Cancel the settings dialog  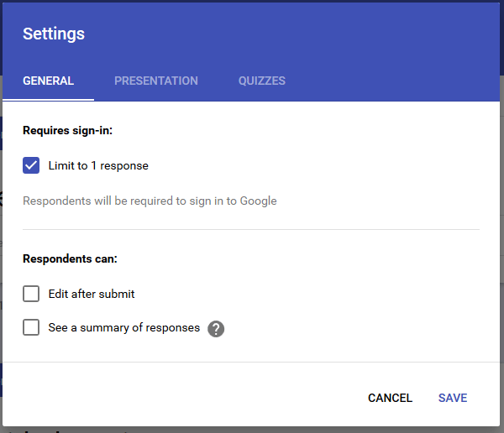tap(390, 398)
